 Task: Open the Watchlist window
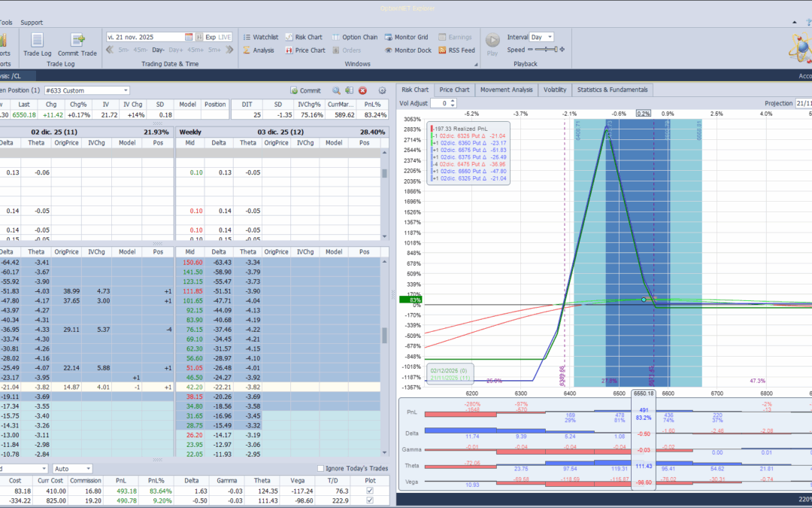point(260,37)
